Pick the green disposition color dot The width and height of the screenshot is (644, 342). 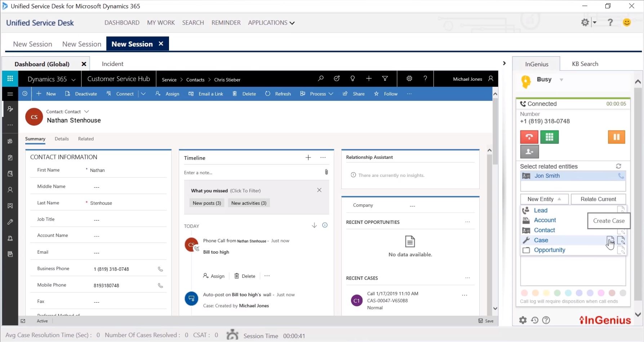pyautogui.click(x=557, y=293)
